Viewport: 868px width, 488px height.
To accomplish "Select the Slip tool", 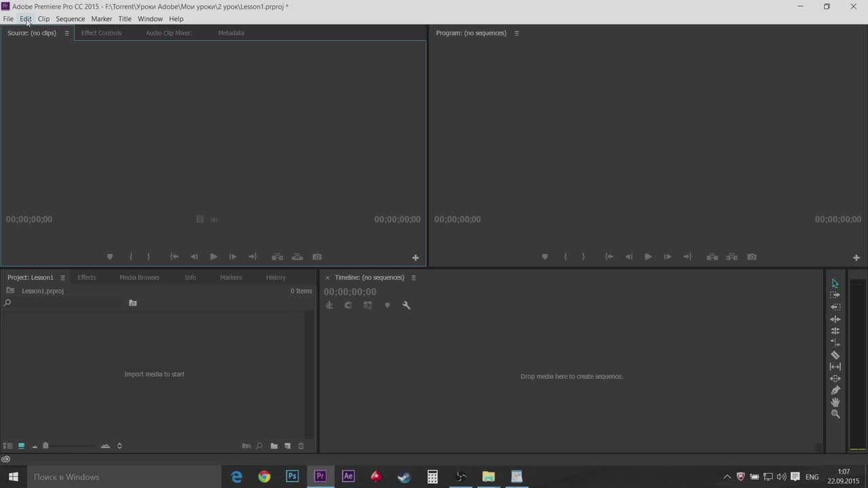I will (x=835, y=367).
